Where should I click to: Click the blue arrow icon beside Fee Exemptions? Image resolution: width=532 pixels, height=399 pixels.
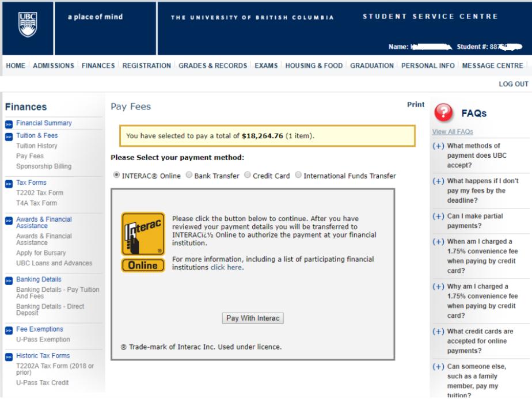click(9, 330)
